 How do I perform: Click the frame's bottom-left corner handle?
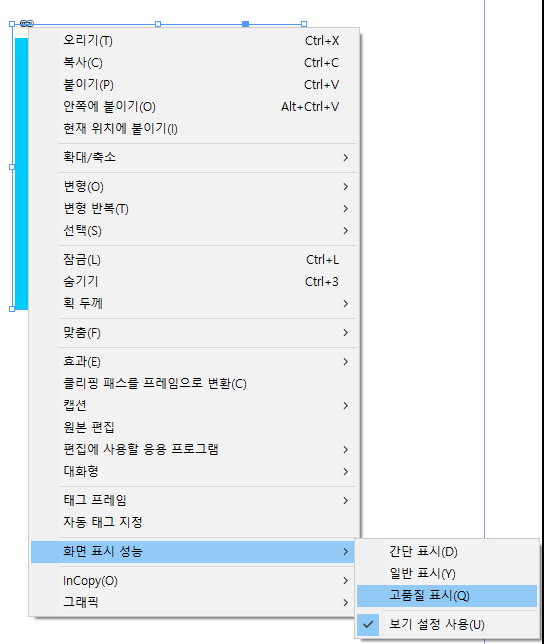point(12,309)
